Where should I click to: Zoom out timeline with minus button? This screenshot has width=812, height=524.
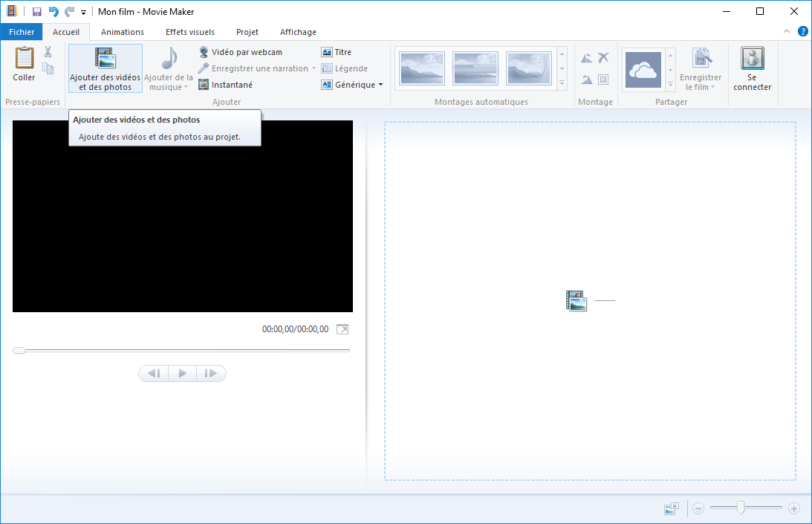click(x=698, y=508)
